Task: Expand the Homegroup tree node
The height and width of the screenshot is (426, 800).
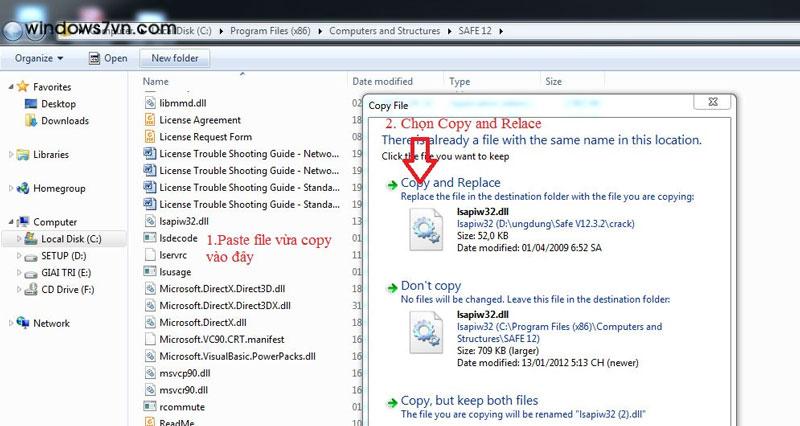Action: 11,188
